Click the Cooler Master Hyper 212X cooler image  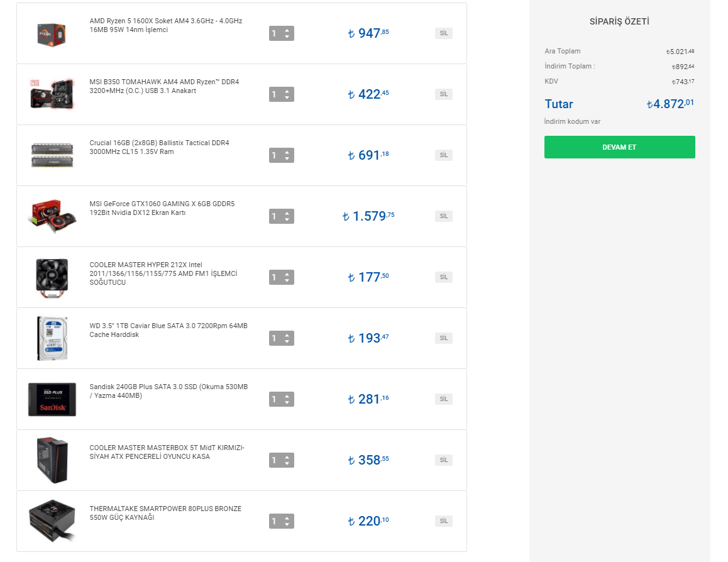tap(52, 277)
